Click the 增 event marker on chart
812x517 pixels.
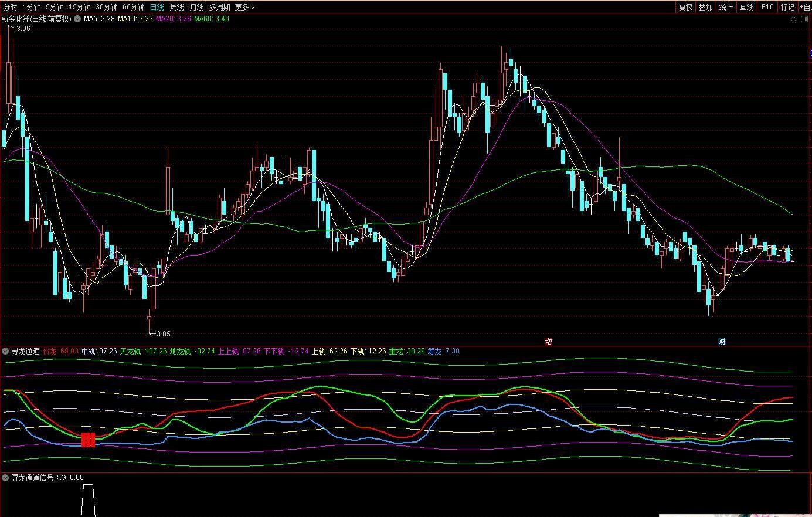[x=549, y=341]
